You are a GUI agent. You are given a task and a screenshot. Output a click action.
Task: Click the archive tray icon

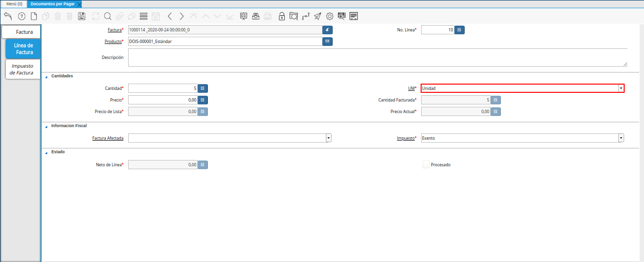point(255,16)
